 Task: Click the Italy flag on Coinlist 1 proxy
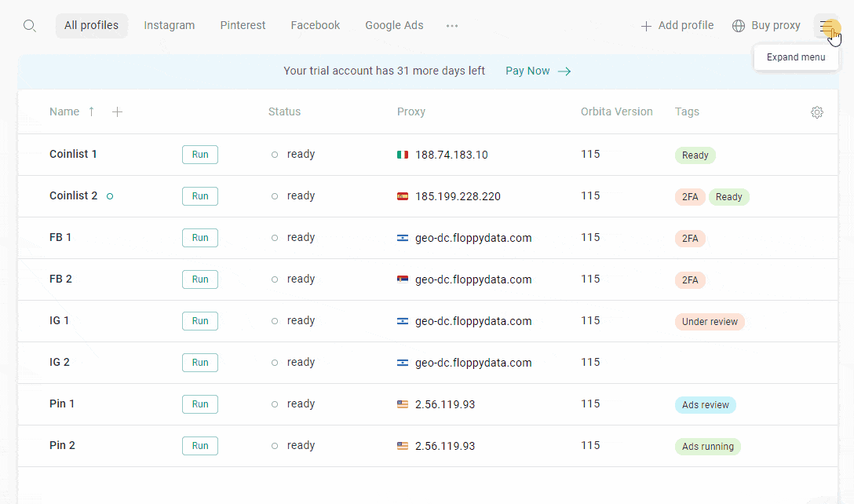tap(403, 155)
